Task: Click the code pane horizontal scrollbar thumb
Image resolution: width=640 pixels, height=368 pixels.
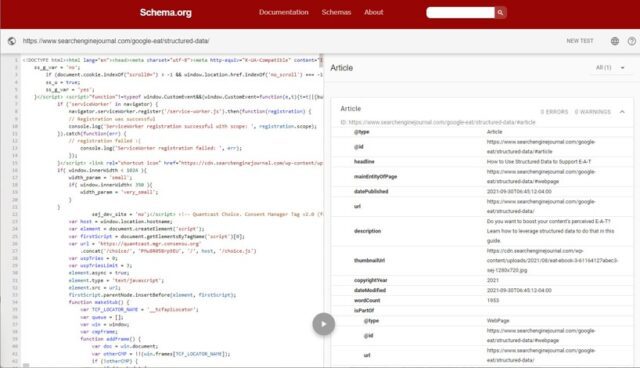Action: coord(26,366)
